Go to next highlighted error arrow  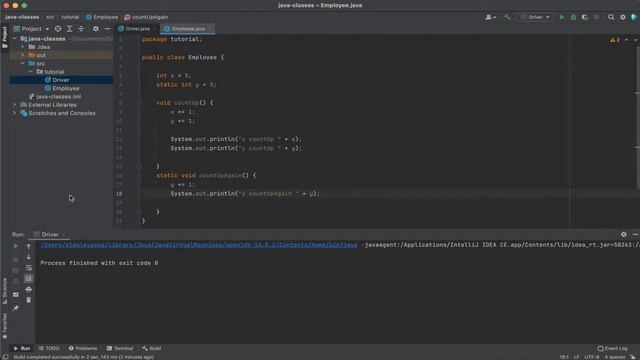pos(636,40)
